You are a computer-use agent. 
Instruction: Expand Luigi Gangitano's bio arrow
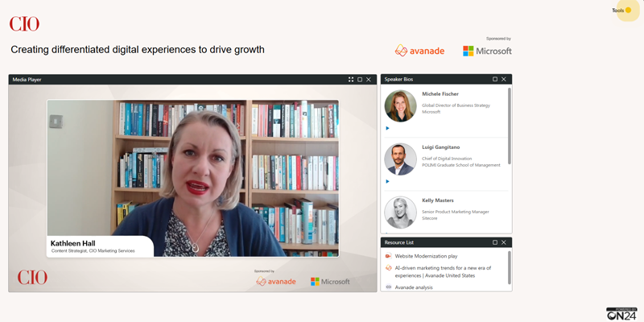[387, 181]
